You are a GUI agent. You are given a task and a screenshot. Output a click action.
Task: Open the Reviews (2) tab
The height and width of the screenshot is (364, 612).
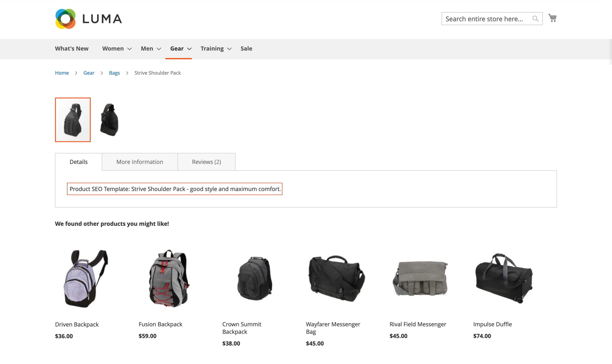pos(206,162)
